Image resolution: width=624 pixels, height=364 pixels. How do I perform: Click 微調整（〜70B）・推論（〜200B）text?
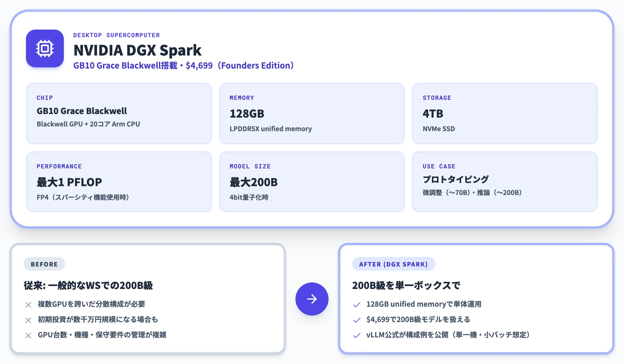pos(472,193)
